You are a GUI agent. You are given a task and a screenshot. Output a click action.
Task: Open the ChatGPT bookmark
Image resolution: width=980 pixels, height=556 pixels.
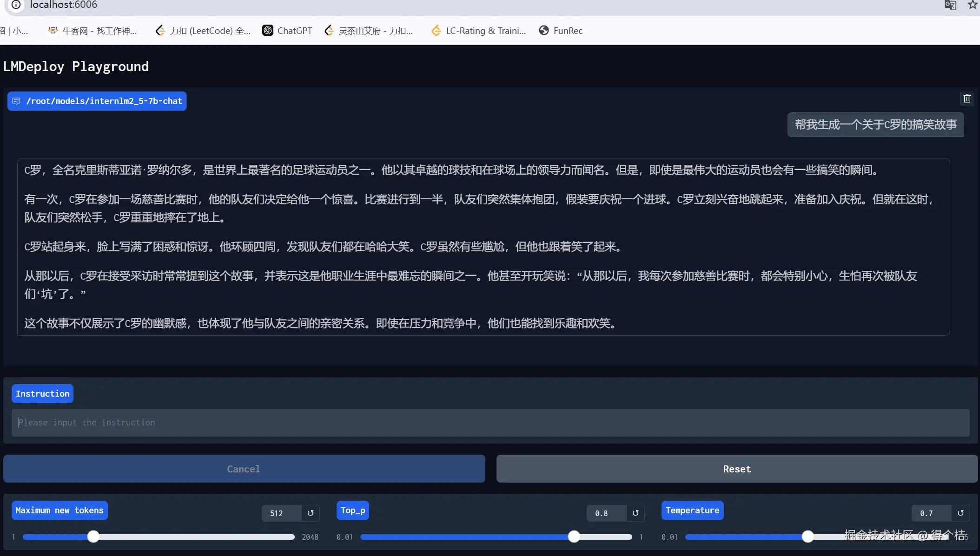pos(287,31)
